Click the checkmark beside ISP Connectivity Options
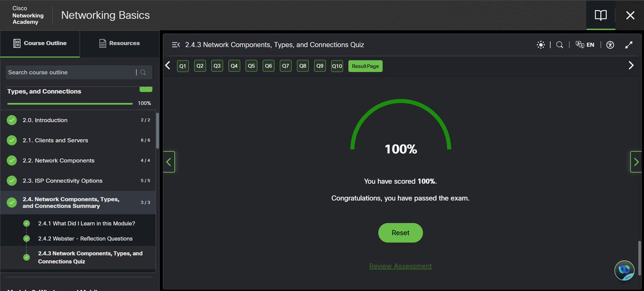Image resolution: width=644 pixels, height=291 pixels. (12, 181)
